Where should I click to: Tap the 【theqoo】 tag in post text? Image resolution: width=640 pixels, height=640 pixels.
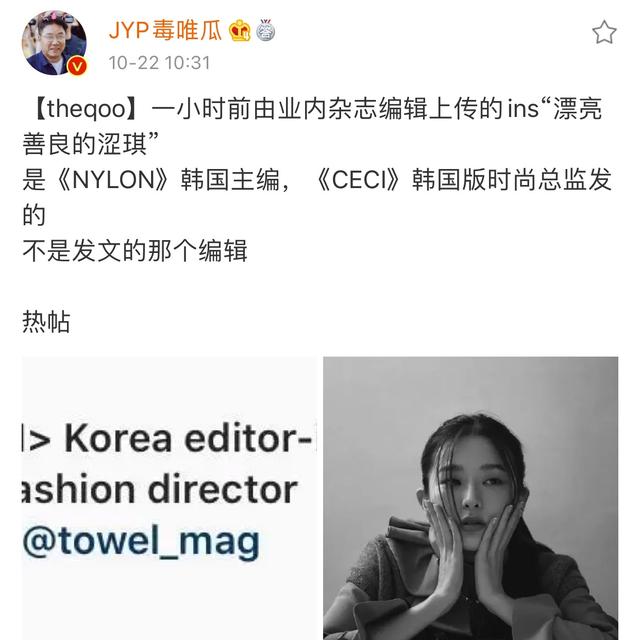pyautogui.click(x=85, y=109)
